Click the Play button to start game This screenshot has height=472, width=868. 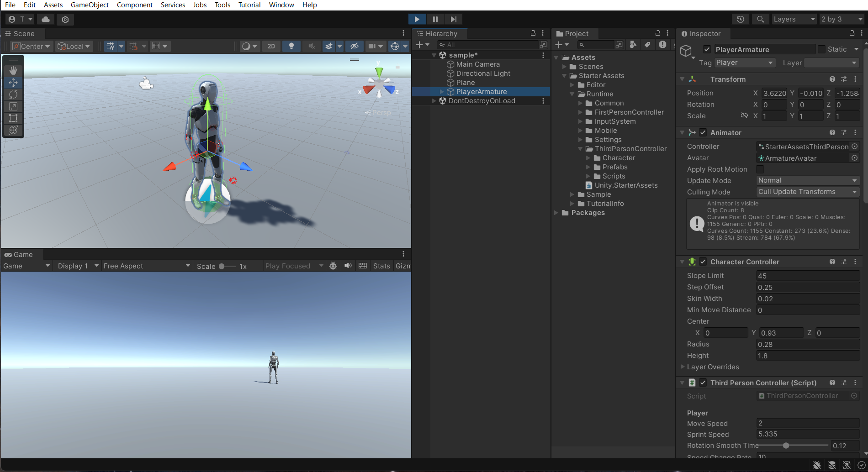pyautogui.click(x=417, y=19)
